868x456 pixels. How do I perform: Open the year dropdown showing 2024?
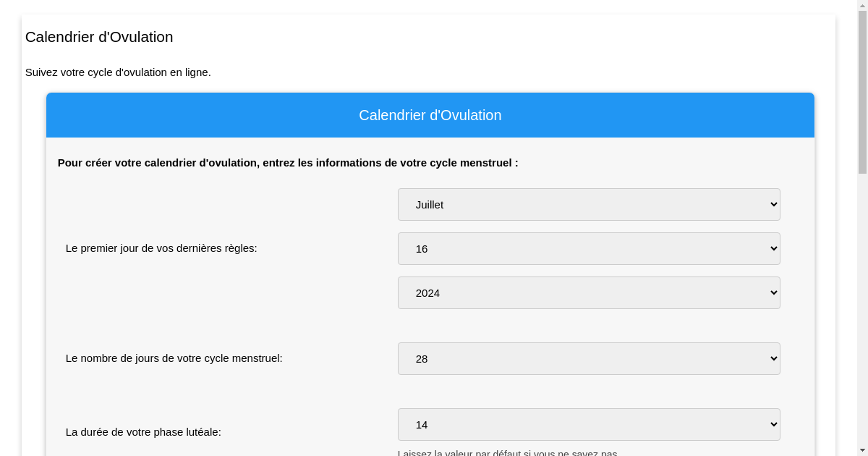(589, 292)
